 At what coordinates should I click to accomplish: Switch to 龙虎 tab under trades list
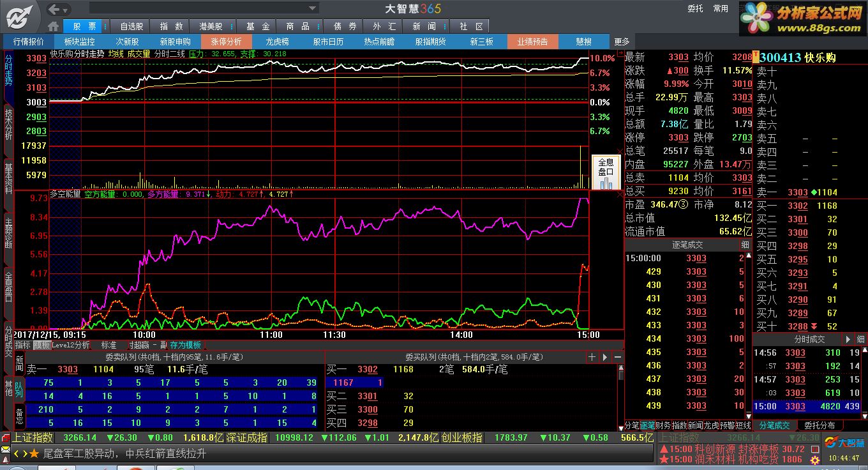click(x=711, y=425)
